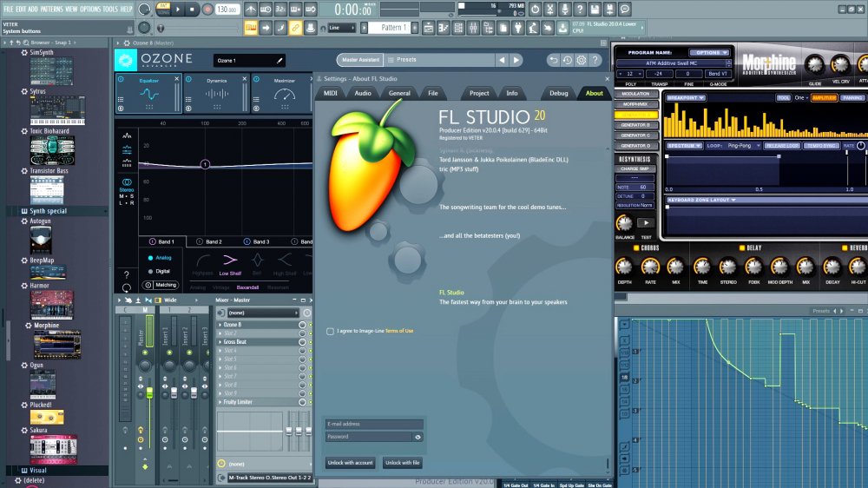868x488 pixels.
Task: Click the E-mail address input field
Action: pyautogui.click(x=374, y=425)
